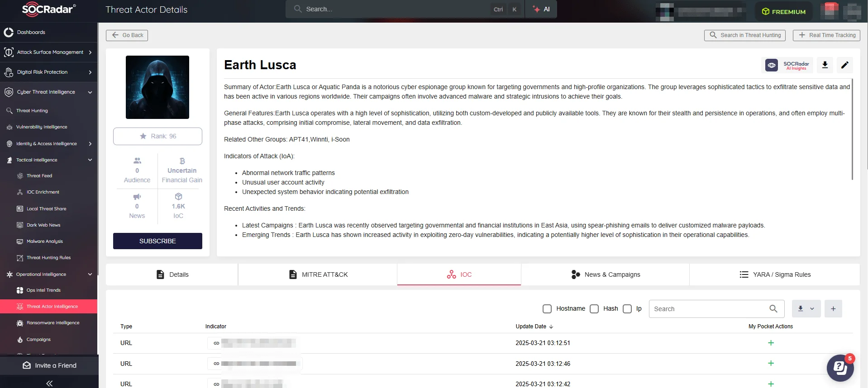868x388 pixels.
Task: Expand Attack Surface Management menu
Action: coord(49,52)
